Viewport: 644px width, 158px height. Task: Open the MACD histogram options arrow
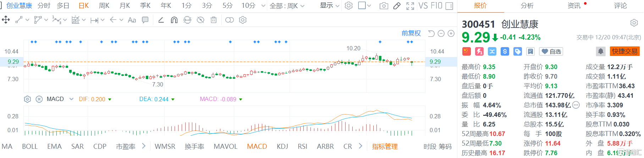point(241,100)
